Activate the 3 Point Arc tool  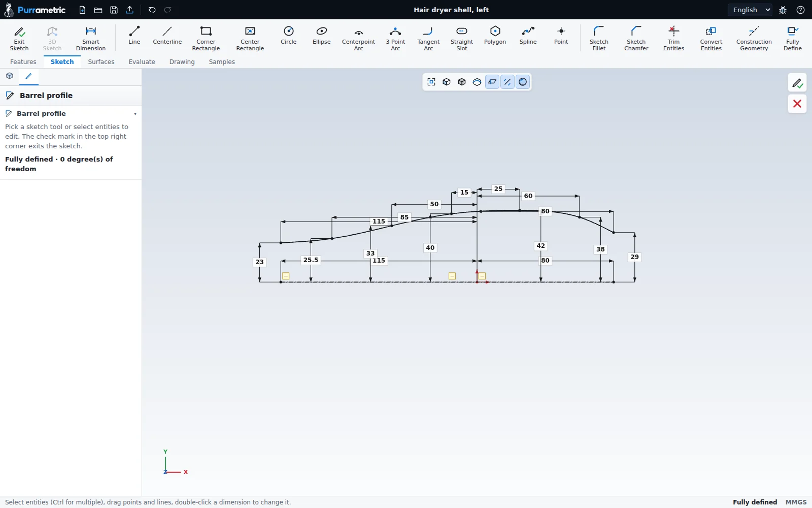(396, 38)
